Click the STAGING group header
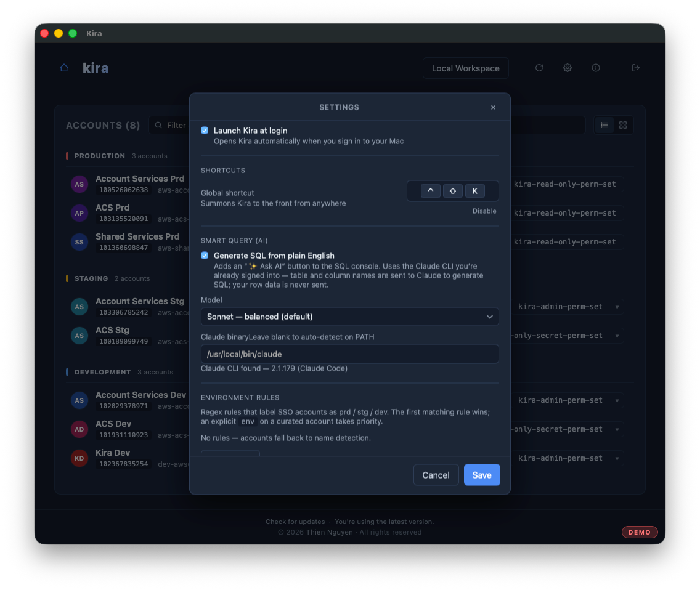Screen dimensions: 700x590 click(x=91, y=278)
